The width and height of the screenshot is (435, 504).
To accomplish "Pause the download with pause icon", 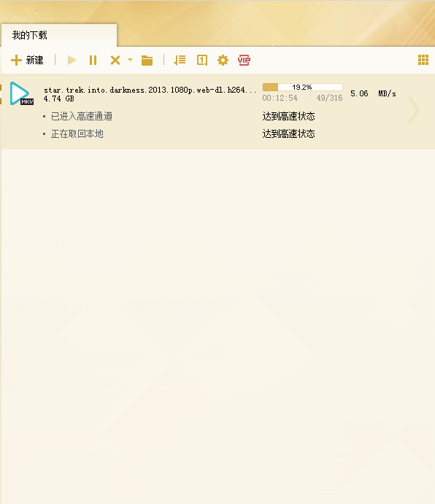I will pyautogui.click(x=93, y=60).
